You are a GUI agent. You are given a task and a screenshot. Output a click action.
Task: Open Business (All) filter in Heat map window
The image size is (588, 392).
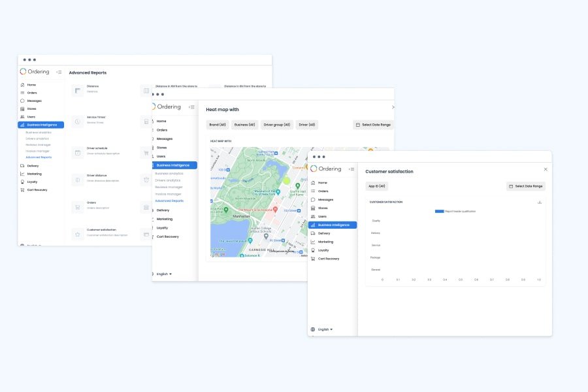[244, 125]
